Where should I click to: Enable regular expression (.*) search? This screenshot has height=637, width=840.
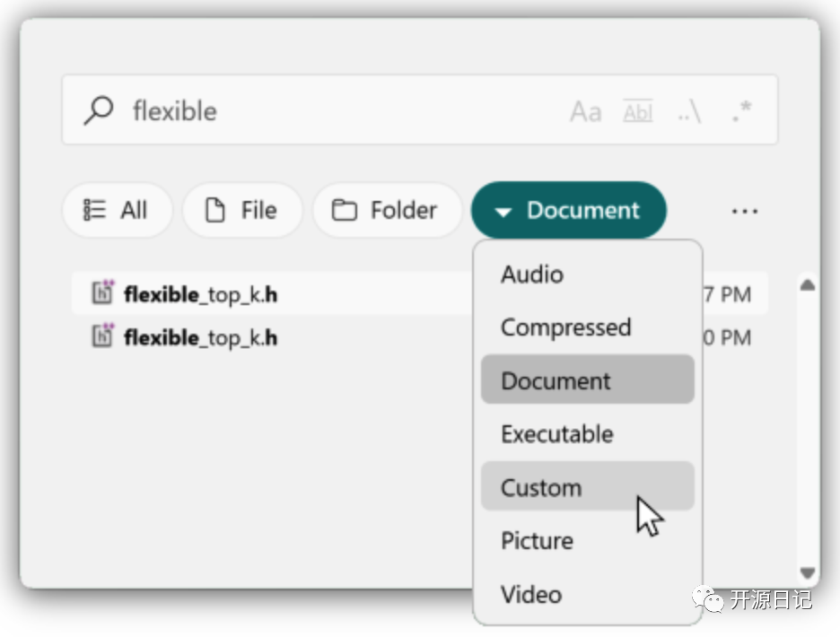coord(741,111)
